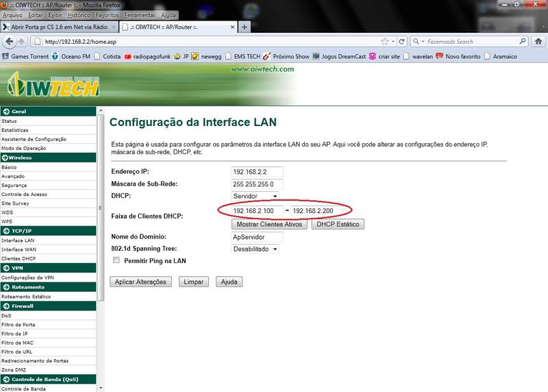Open the 802.1d Spanning Tree dropdown
This screenshot has width=548, height=392.
click(255, 249)
